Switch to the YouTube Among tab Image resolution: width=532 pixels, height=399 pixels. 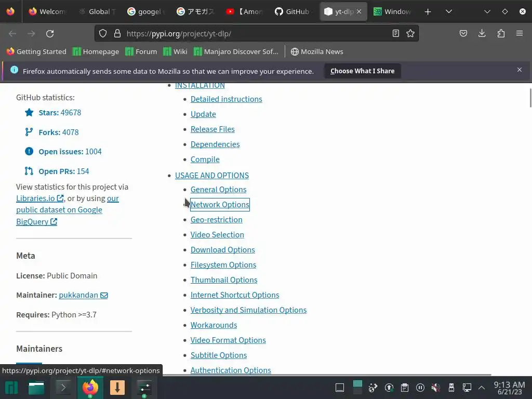[245, 11]
